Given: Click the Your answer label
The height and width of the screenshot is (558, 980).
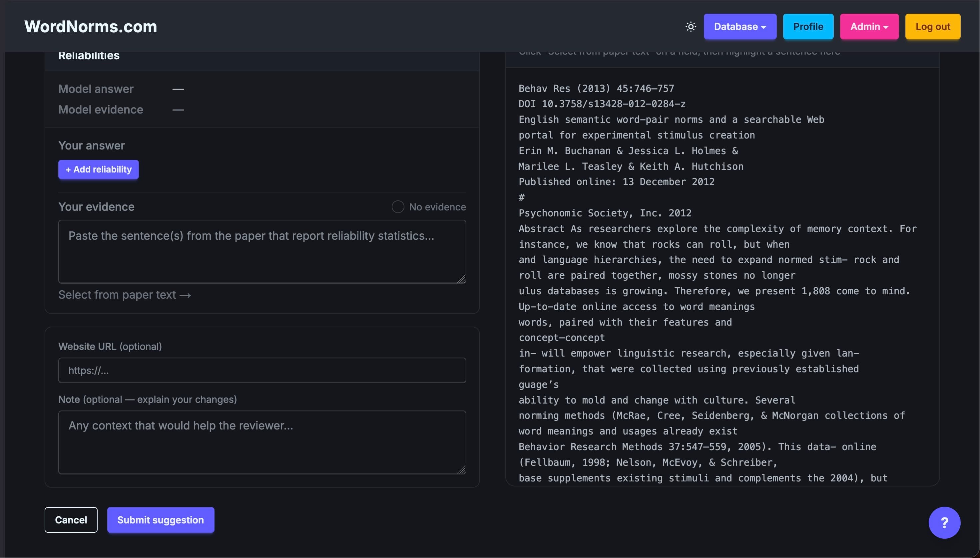Looking at the screenshot, I should (92, 145).
